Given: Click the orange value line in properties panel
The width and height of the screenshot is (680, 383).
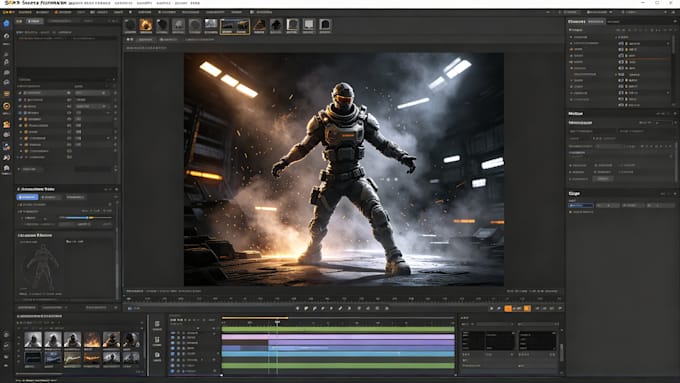Looking at the screenshot, I should pyautogui.click(x=648, y=59).
